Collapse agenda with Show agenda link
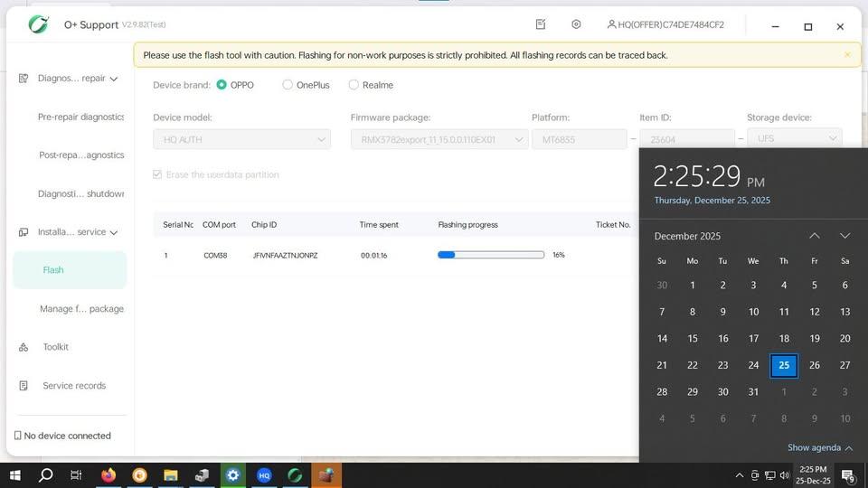This screenshot has height=488, width=868. click(820, 447)
